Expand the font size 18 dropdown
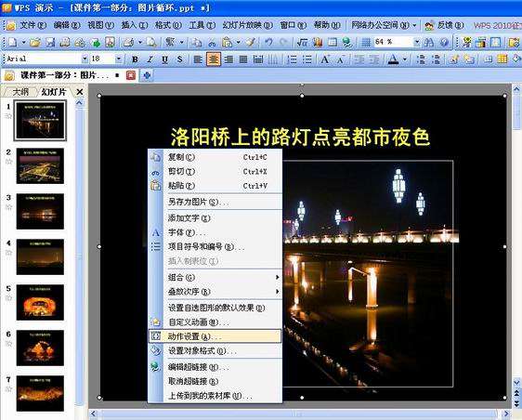The image size is (522, 420). (119, 59)
